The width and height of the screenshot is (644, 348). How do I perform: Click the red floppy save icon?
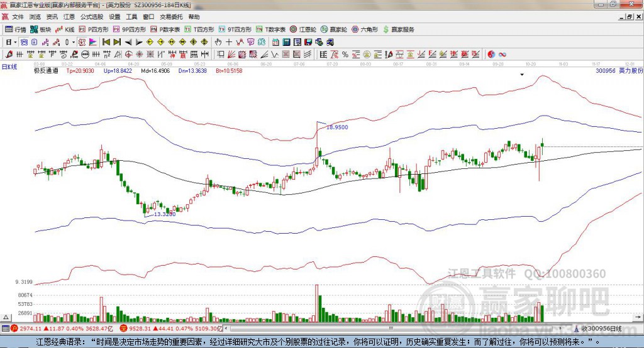pyautogui.click(x=308, y=42)
